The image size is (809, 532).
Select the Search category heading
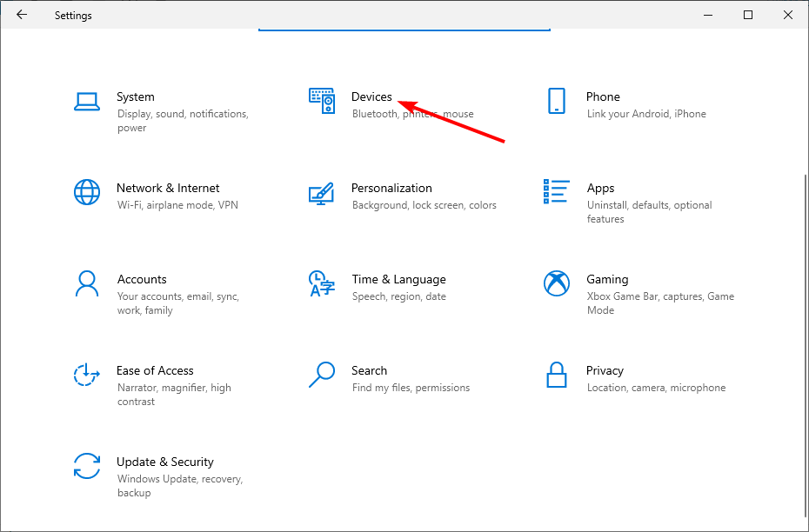(x=369, y=370)
